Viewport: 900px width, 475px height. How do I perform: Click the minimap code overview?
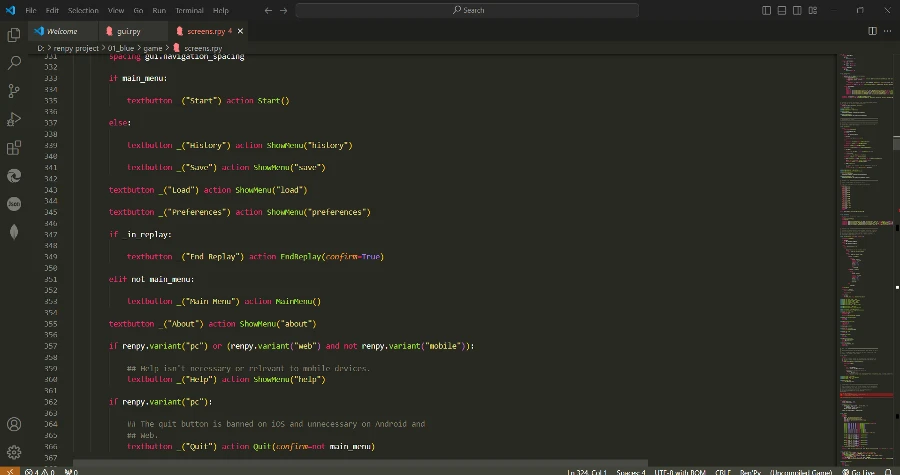click(862, 250)
